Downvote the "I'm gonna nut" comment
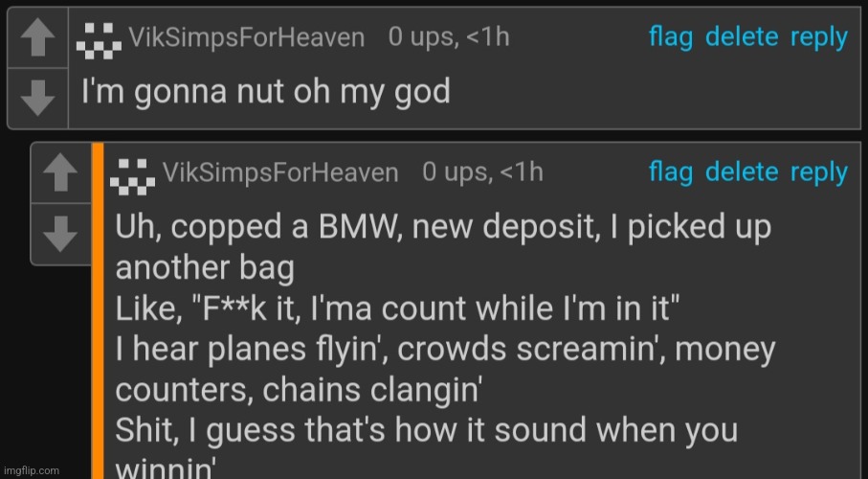The height and width of the screenshot is (479, 868). click(x=38, y=97)
